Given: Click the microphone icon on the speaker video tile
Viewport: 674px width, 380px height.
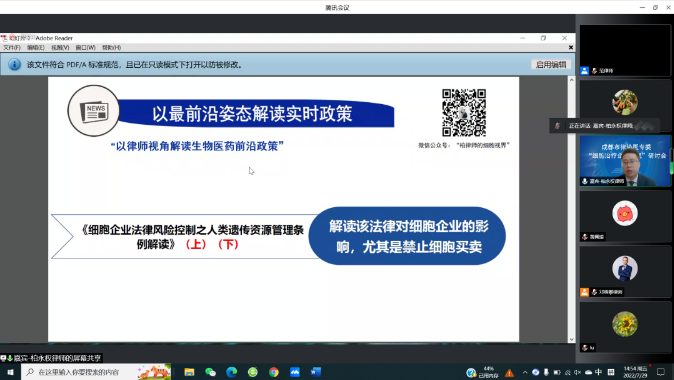Looking at the screenshot, I should point(585,181).
